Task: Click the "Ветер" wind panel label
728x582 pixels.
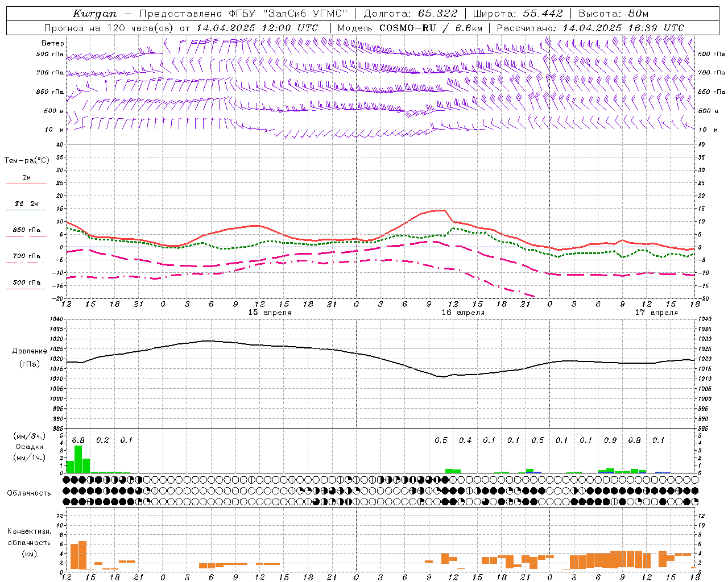Action: (x=53, y=43)
